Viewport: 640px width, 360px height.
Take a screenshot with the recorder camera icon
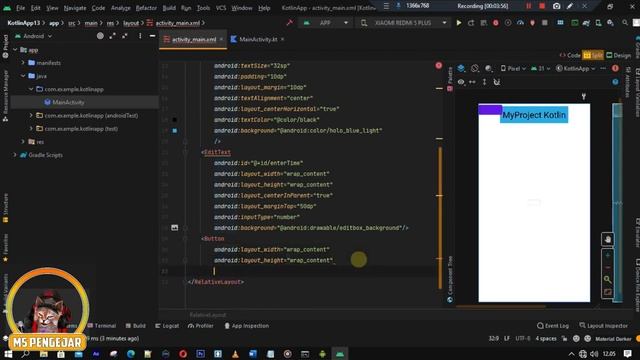(x=556, y=6)
